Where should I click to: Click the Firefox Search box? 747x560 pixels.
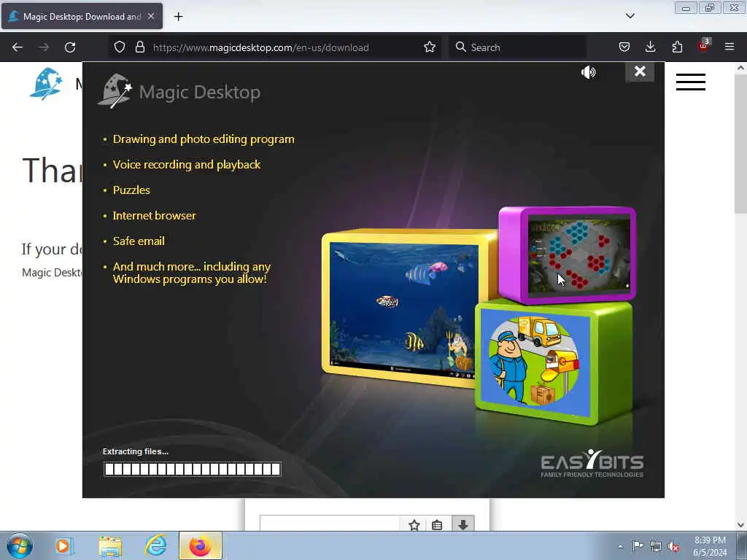[x=517, y=47]
